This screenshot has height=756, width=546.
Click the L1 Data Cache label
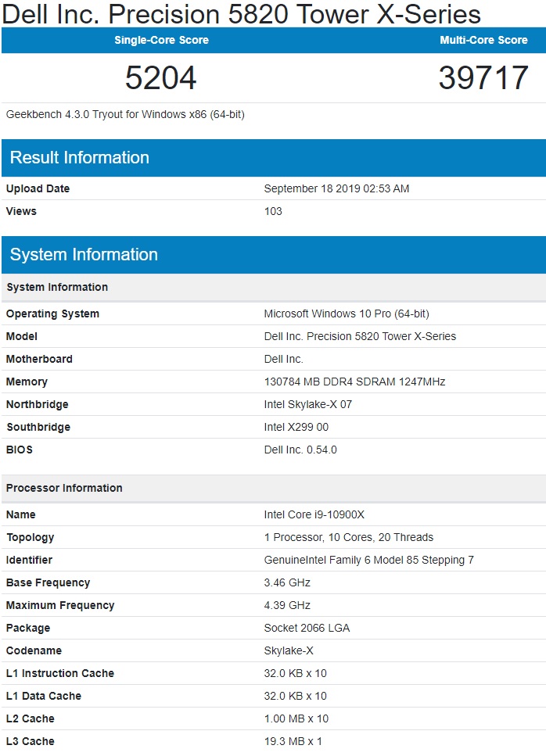[x=43, y=696]
